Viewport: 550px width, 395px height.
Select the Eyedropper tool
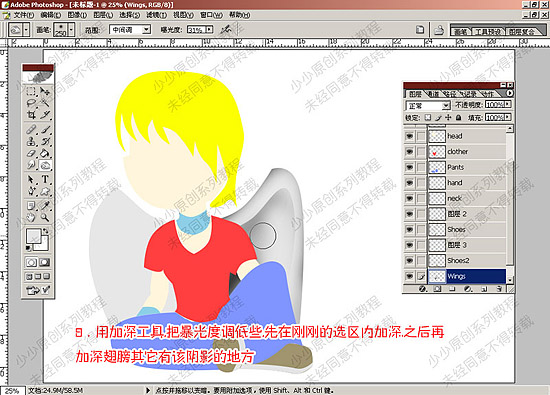tap(45, 206)
